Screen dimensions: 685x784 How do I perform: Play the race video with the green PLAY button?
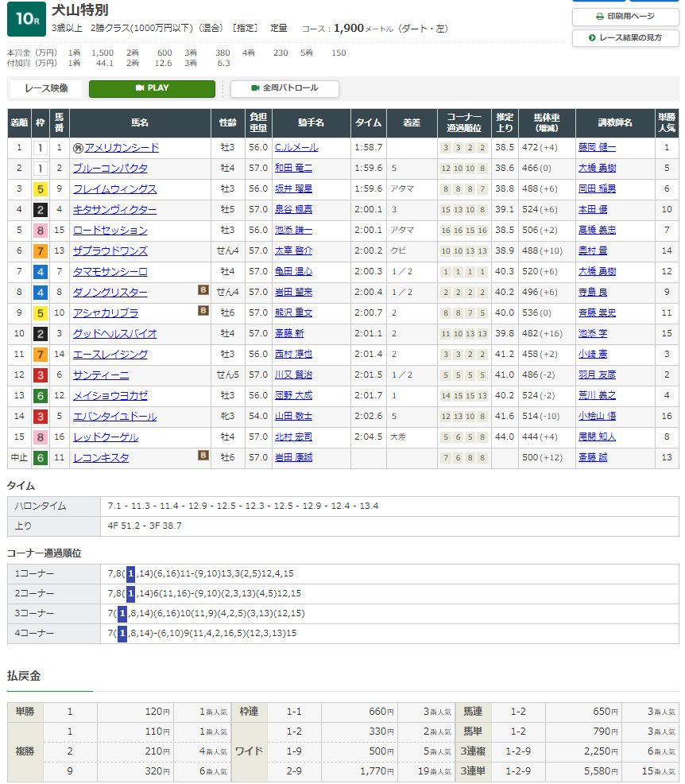[x=152, y=88]
